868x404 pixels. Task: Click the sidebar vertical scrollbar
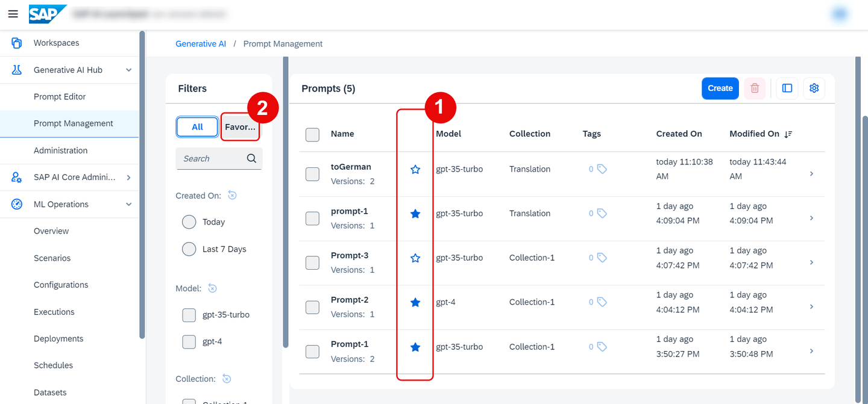pos(142,184)
